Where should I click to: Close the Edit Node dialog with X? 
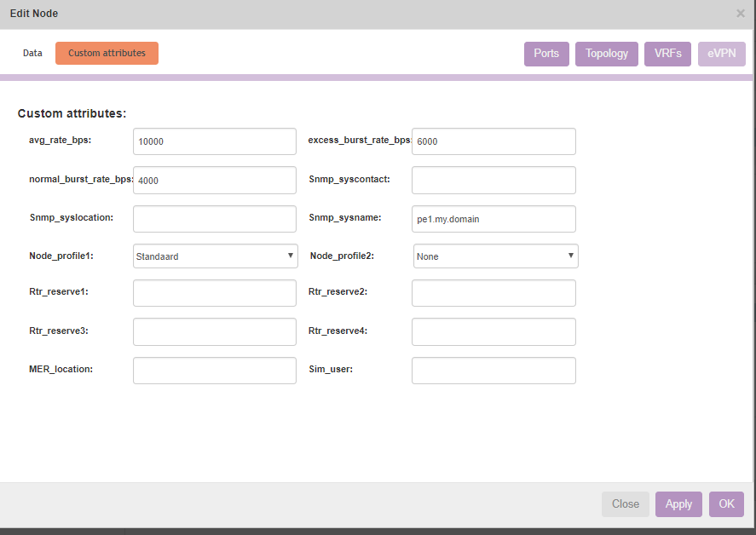click(740, 14)
